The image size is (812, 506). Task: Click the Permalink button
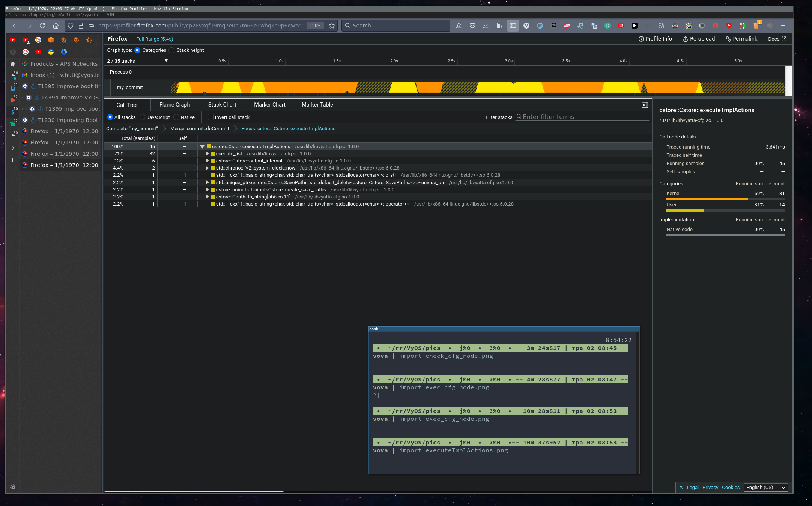(741, 39)
